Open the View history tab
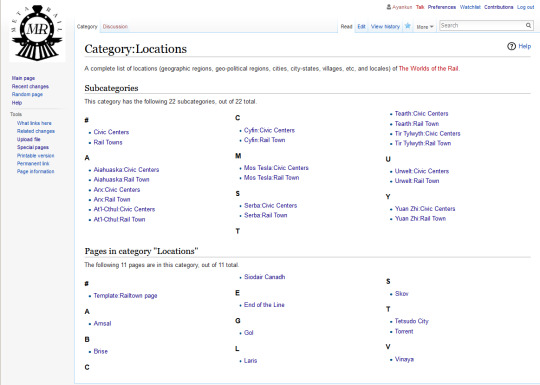The height and width of the screenshot is (385, 540). [x=385, y=27]
